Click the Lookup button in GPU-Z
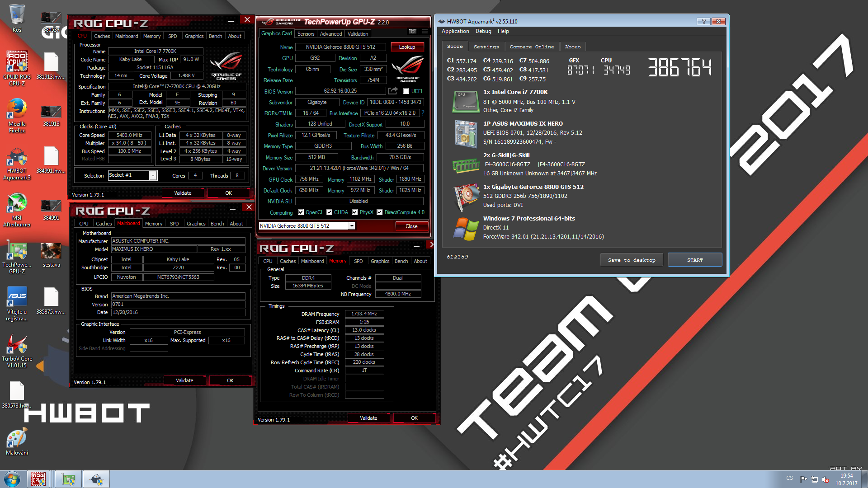This screenshot has height=488, width=868. (x=407, y=47)
